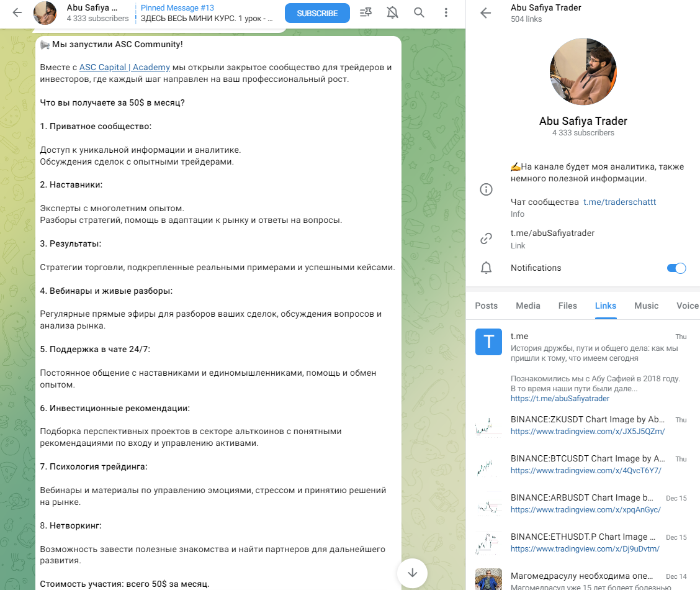Open the three-dot more options menu

point(446,12)
